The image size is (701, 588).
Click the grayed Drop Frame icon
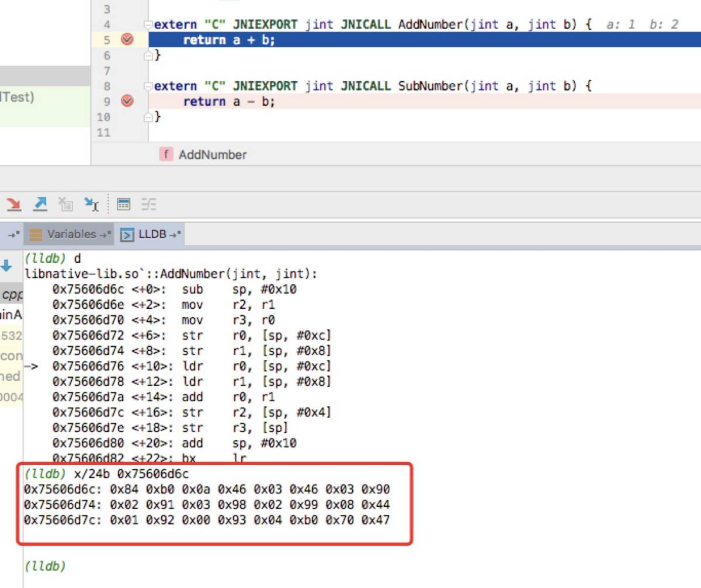coord(65,204)
